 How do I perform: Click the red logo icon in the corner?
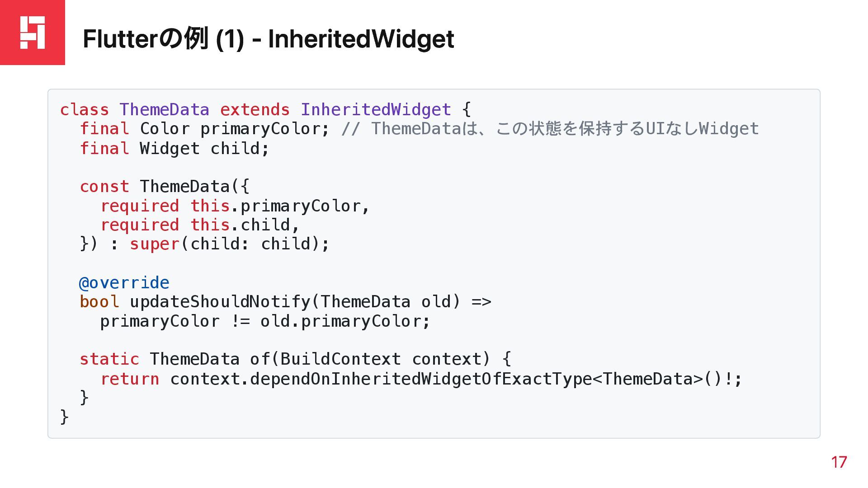coord(33,33)
